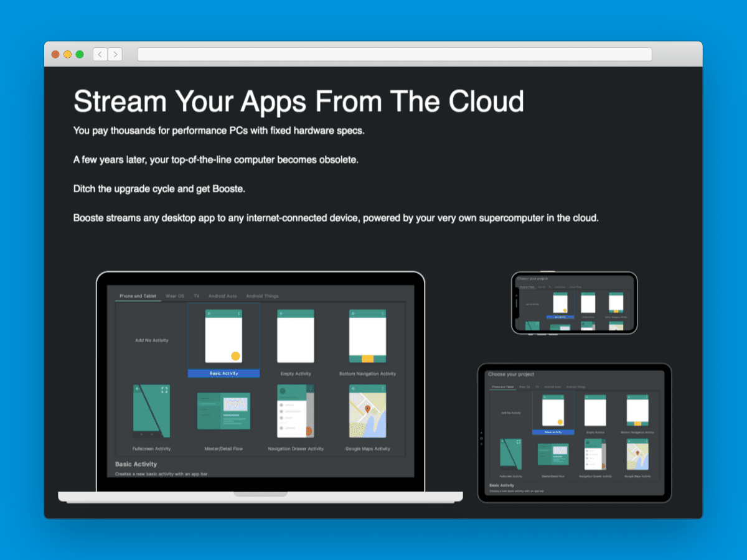Select the Google Maps Activity template icon
This screenshot has width=747, height=560.
pos(368,411)
